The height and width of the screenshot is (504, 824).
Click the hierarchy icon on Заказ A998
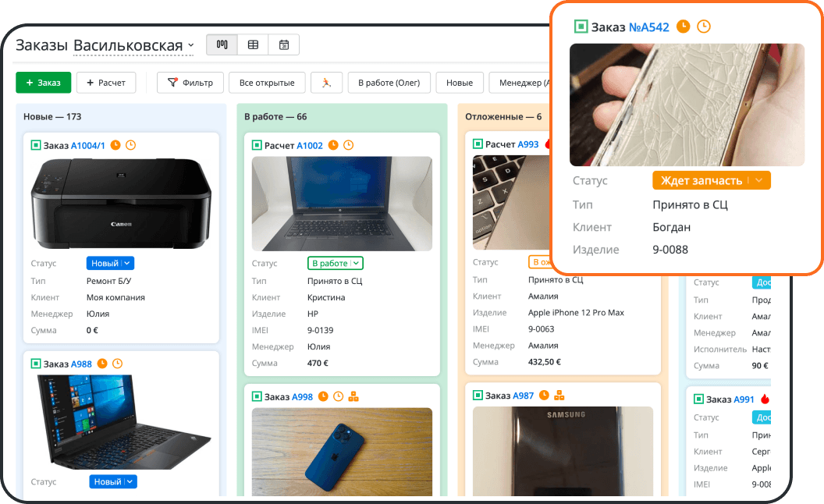[x=353, y=397]
